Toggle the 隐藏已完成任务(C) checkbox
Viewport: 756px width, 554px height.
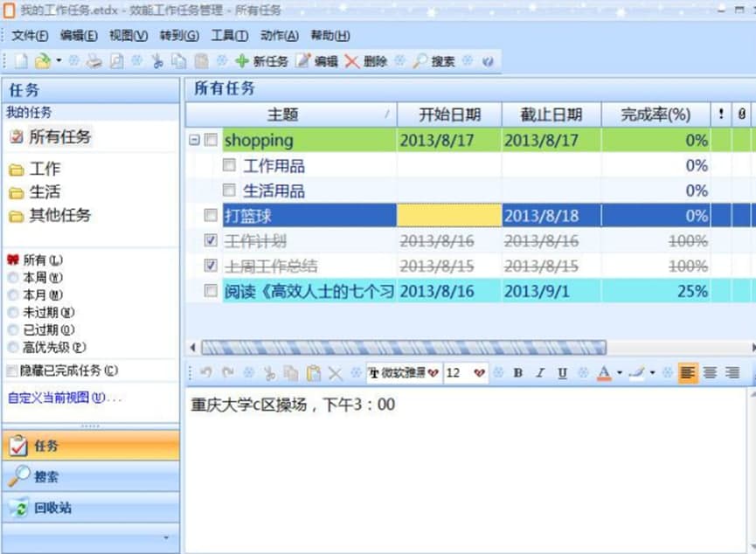tap(12, 370)
